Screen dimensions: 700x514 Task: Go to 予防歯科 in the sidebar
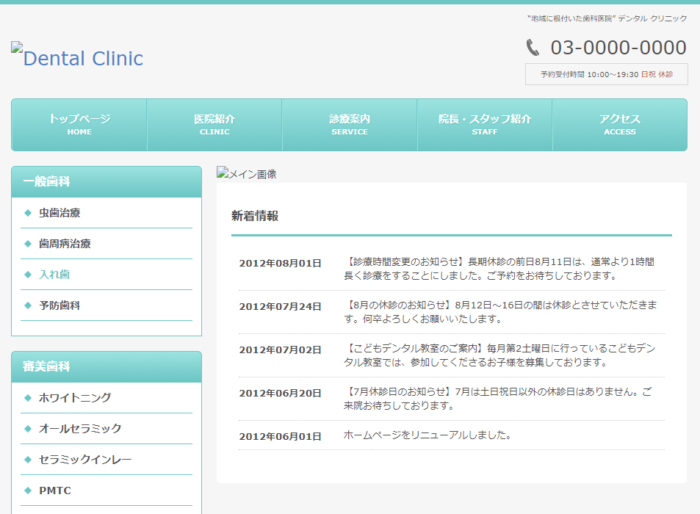(x=59, y=305)
